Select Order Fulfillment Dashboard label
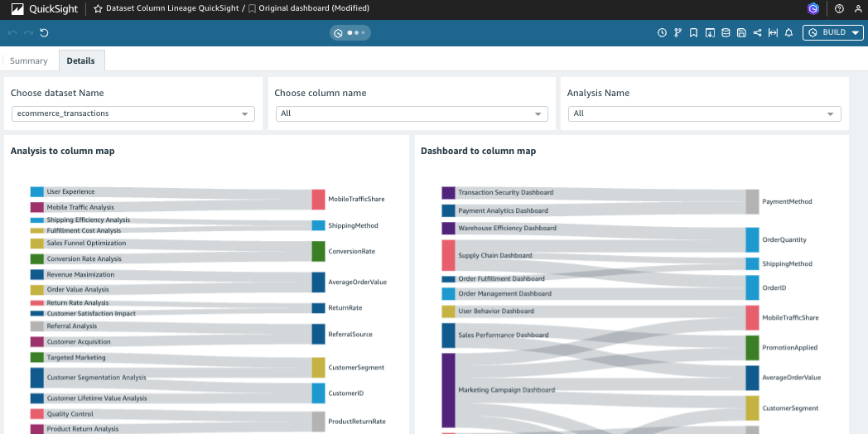 click(502, 279)
